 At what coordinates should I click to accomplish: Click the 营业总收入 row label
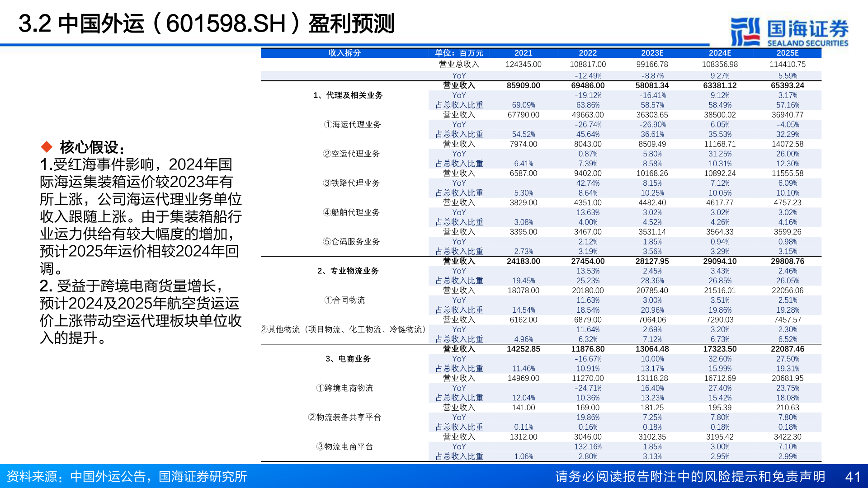[459, 65]
